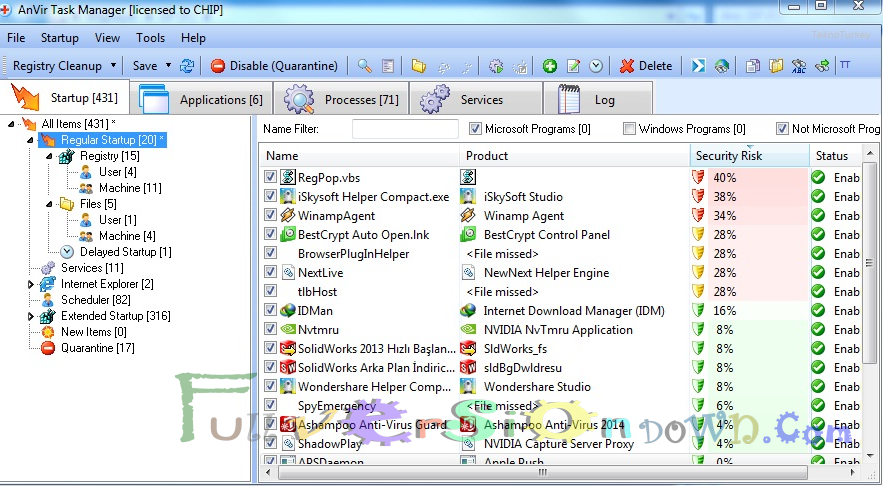Click the blue TT font icon
Viewport: 883px width, 486px height.
pos(845,65)
